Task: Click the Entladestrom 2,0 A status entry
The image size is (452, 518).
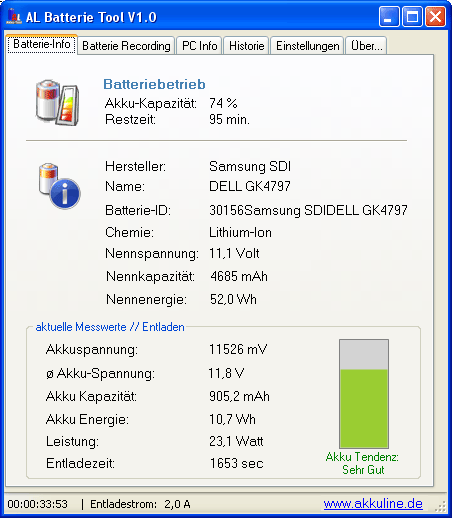Action: 140,504
